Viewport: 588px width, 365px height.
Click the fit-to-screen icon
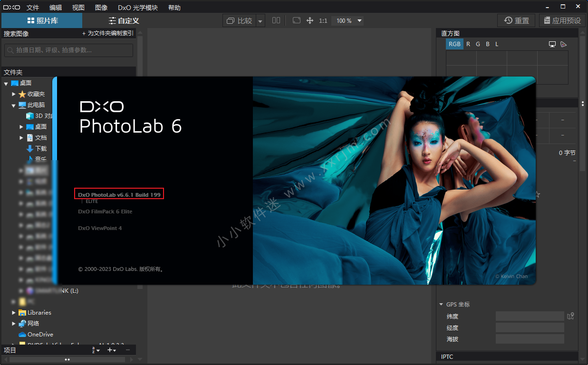297,20
